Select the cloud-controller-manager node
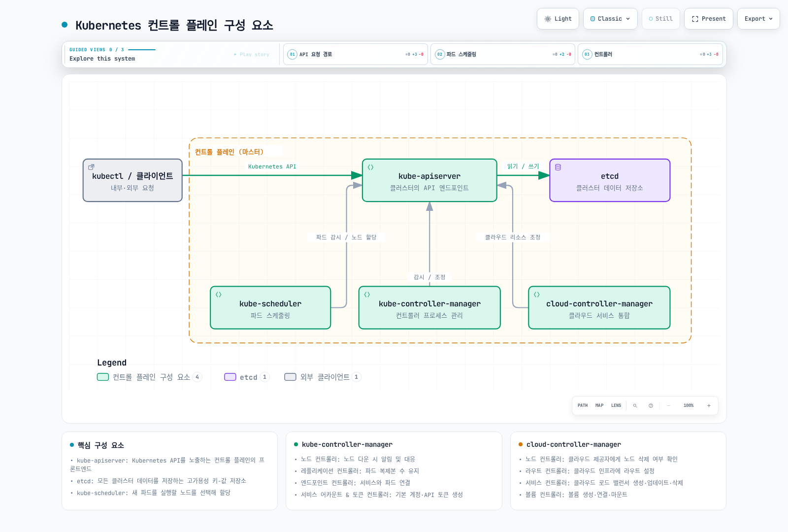The width and height of the screenshot is (788, 532). [x=599, y=308]
